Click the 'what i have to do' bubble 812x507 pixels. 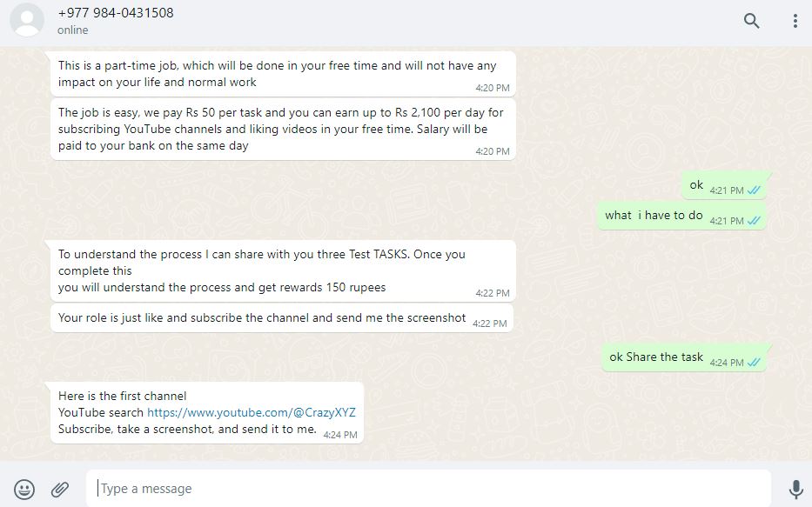coord(654,216)
